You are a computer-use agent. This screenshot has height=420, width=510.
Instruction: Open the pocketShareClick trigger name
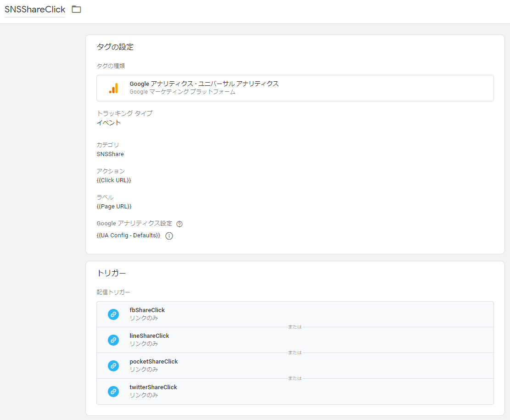click(x=153, y=362)
